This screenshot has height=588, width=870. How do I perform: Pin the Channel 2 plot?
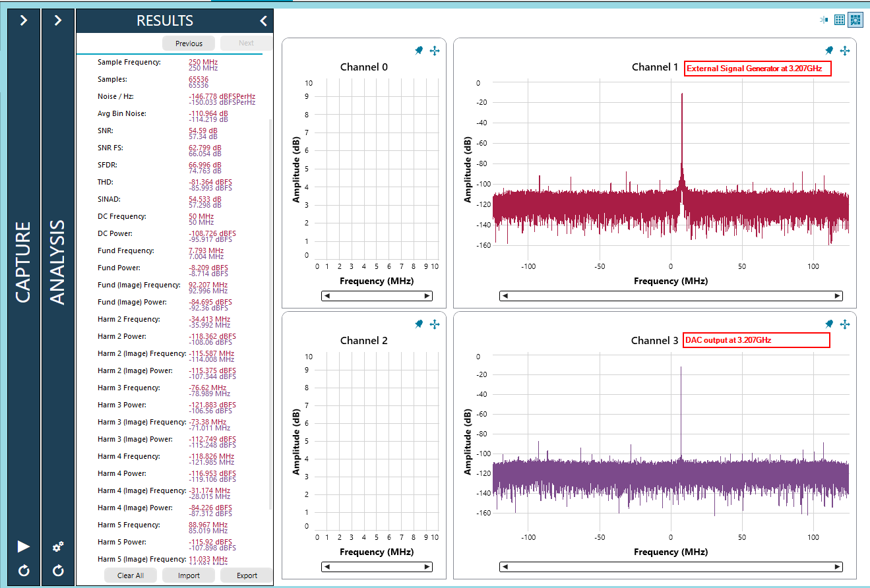419,324
